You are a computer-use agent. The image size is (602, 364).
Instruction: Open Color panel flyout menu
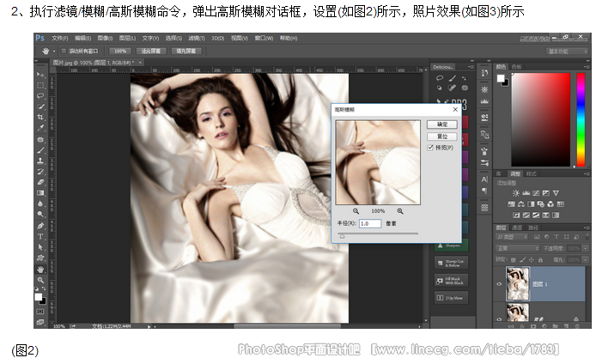coord(587,67)
